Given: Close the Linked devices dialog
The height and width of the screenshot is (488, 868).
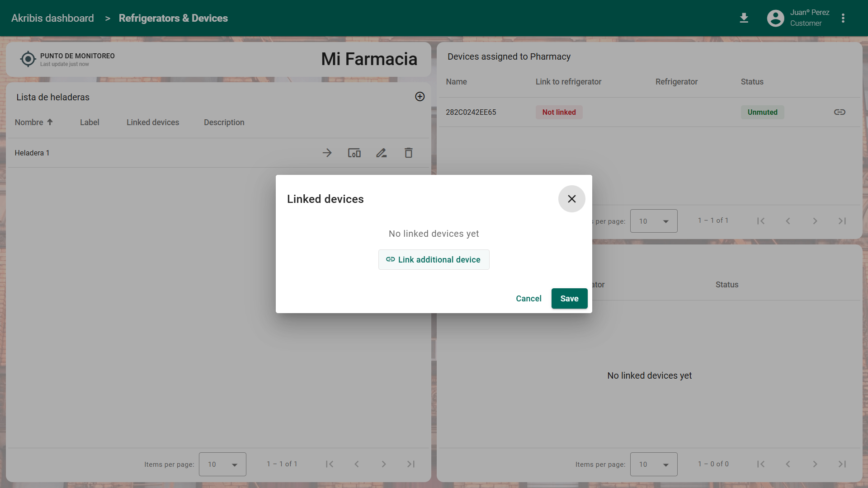Looking at the screenshot, I should click(x=571, y=199).
